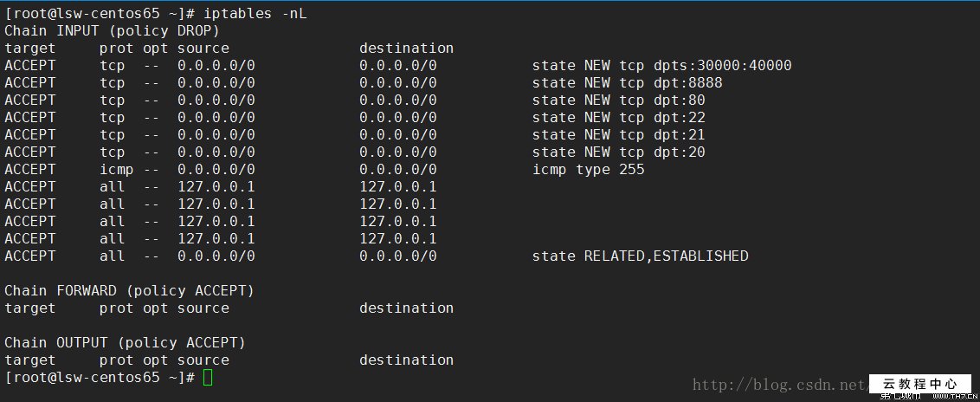980x402 pixels.
Task: Click the icmp protocol entry
Action: tap(116, 170)
